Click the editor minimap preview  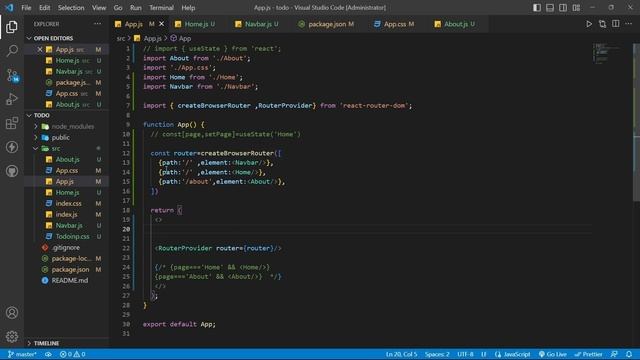(608, 53)
